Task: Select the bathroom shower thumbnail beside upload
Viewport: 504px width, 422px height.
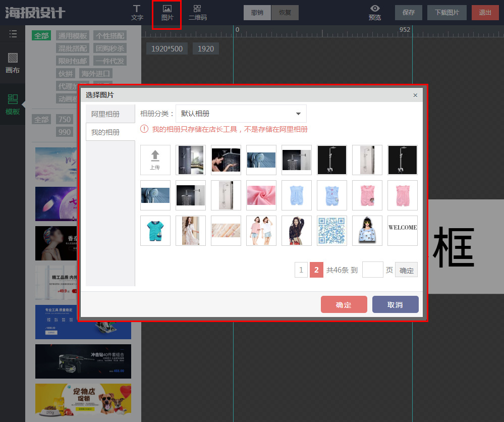Action: click(x=191, y=160)
